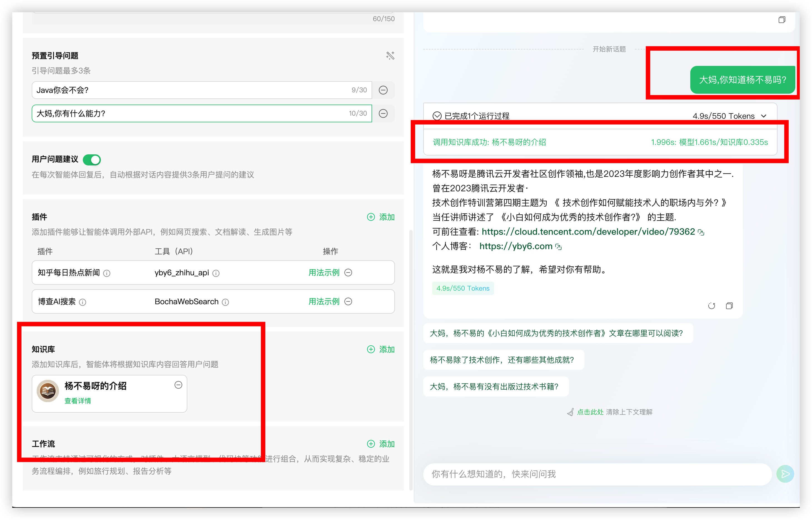Copy the assistant's reply using copy icon
The height and width of the screenshot is (520, 812).
tap(729, 306)
